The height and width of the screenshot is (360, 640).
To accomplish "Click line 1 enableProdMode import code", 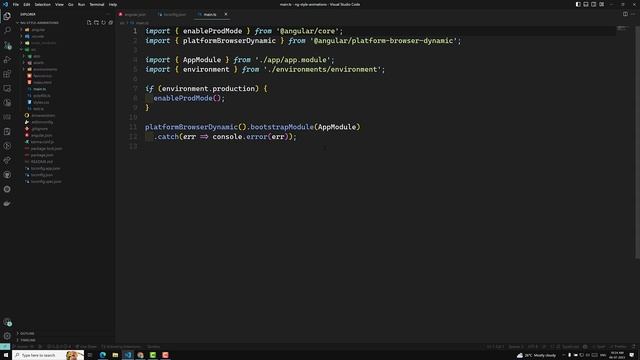I will 244,31.
